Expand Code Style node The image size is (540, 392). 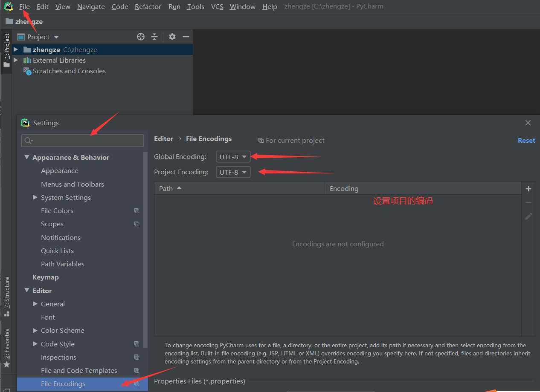tap(35, 344)
